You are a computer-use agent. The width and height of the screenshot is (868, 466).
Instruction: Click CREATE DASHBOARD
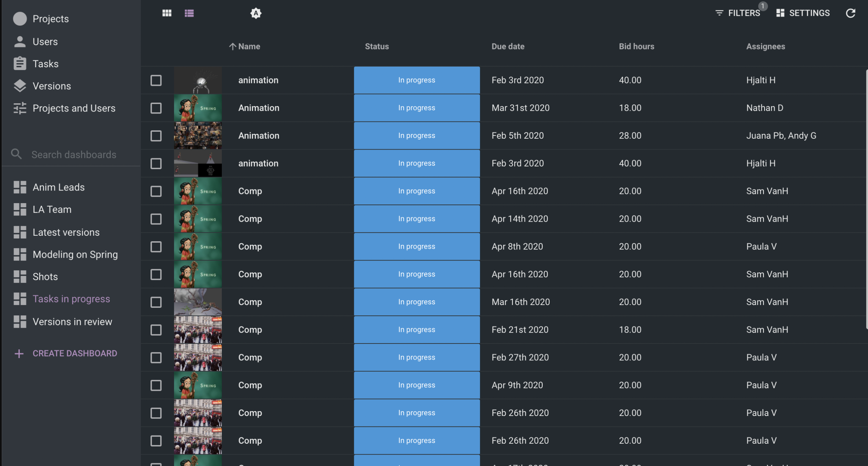click(75, 353)
